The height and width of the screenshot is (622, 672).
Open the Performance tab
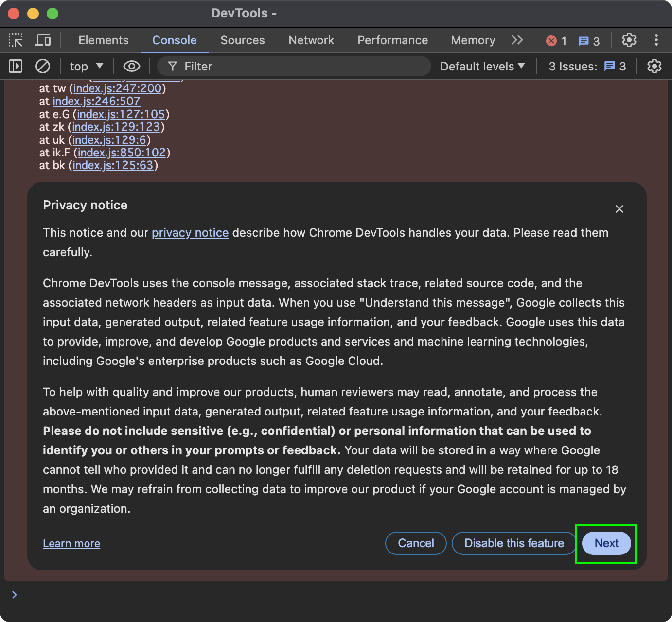pos(393,40)
